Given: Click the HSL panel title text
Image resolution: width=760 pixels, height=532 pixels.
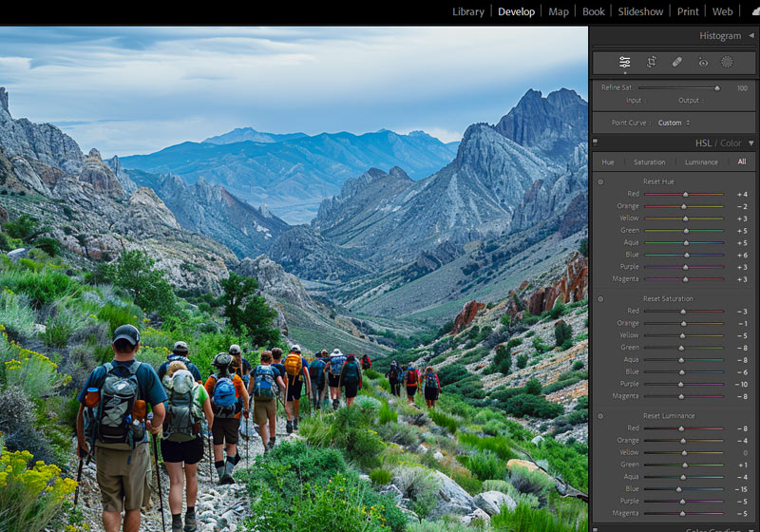Looking at the screenshot, I should [703, 142].
